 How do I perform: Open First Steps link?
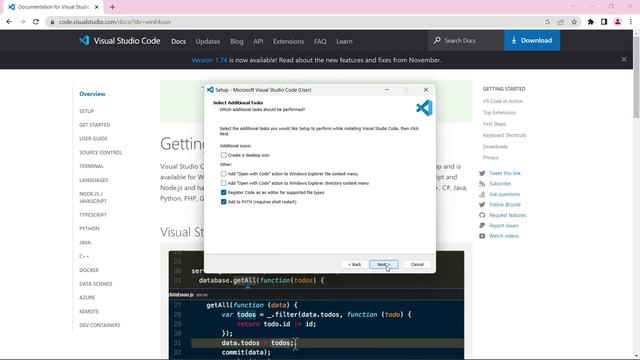[494, 124]
